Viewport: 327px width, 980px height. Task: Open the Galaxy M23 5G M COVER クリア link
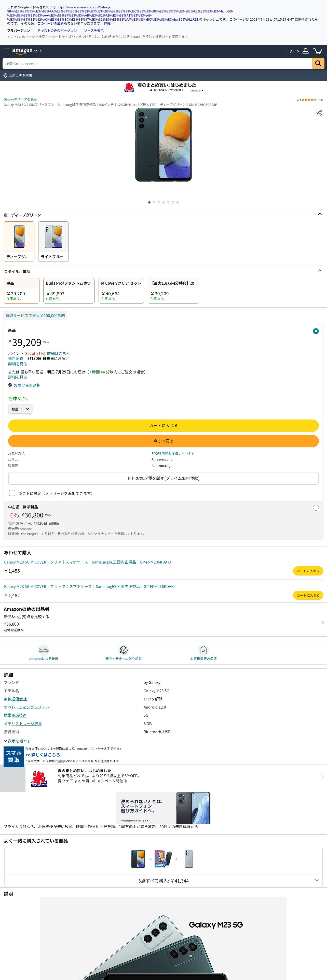(87, 562)
